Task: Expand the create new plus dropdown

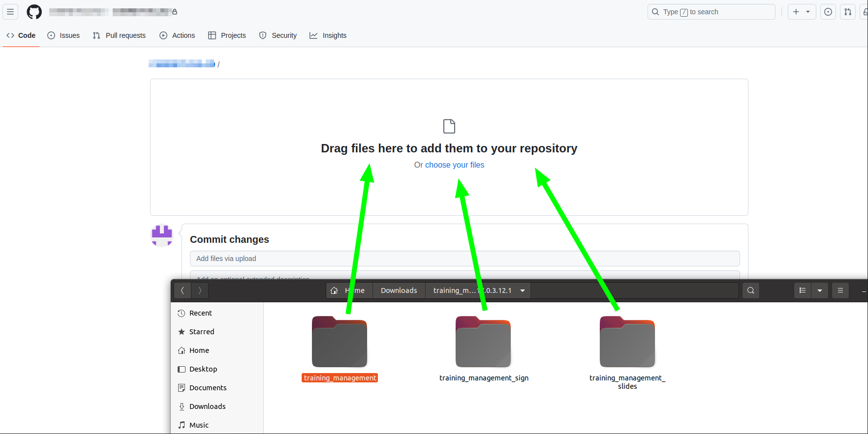Action: (x=802, y=12)
